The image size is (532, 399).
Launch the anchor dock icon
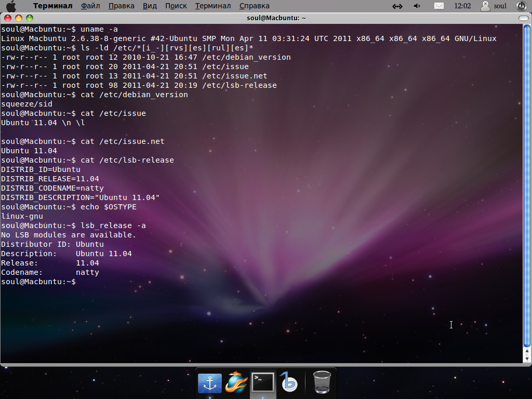(210, 383)
